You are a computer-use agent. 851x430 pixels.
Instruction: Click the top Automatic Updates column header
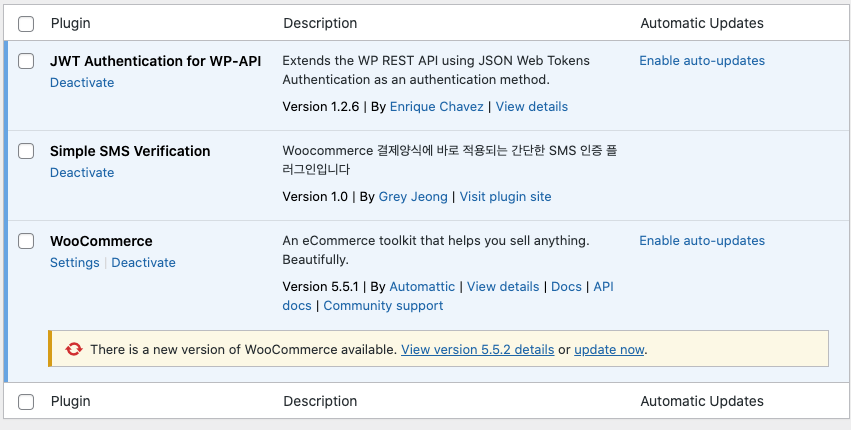point(702,23)
